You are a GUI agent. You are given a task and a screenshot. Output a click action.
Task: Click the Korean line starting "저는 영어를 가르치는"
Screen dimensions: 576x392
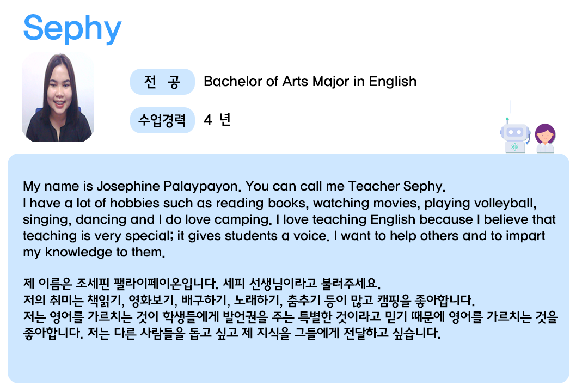click(291, 316)
